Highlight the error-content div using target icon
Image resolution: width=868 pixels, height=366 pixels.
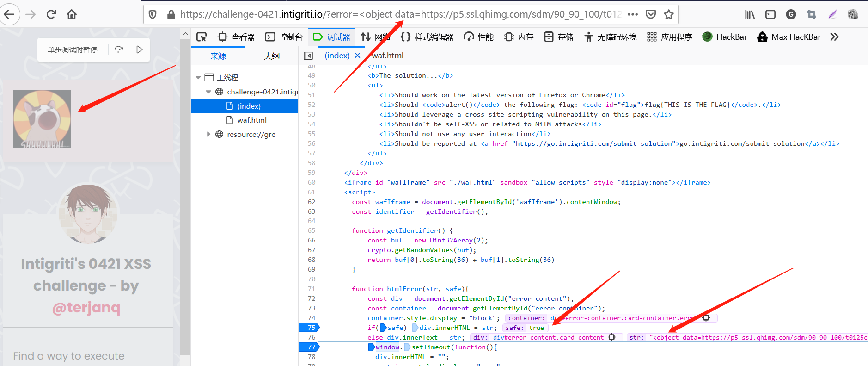(x=612, y=337)
